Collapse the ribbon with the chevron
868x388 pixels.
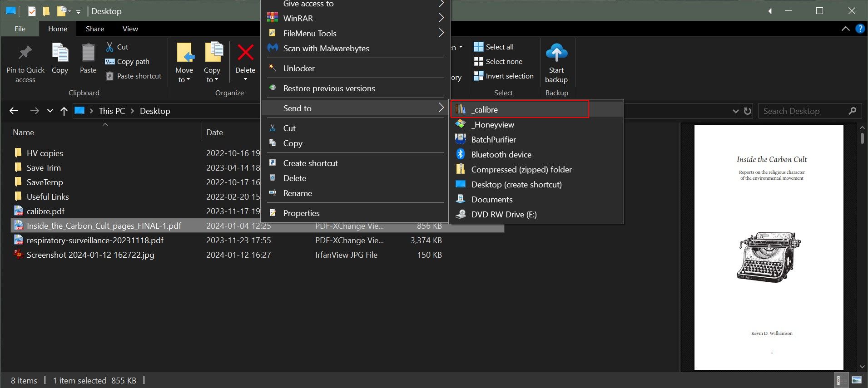click(x=845, y=29)
